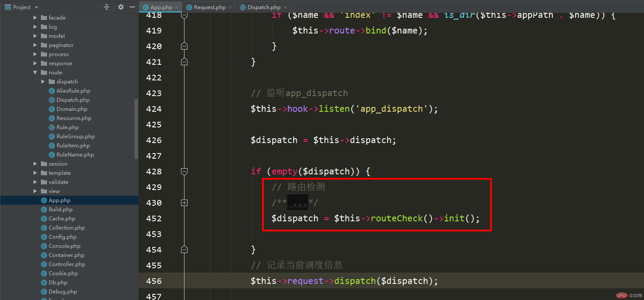Select App.php file icon in tree
Viewport: 644px width, 300px height.
click(44, 200)
